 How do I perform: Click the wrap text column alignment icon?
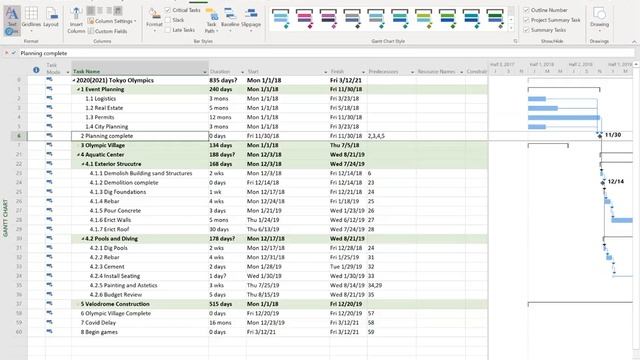click(118, 10)
